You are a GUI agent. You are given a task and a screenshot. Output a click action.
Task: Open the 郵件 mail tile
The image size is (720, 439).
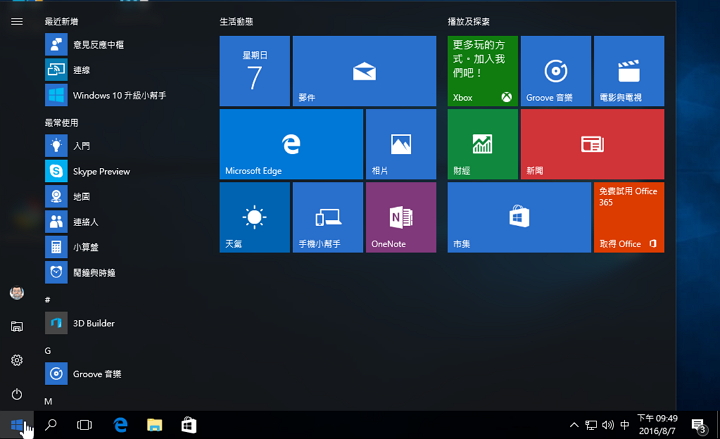tap(365, 71)
